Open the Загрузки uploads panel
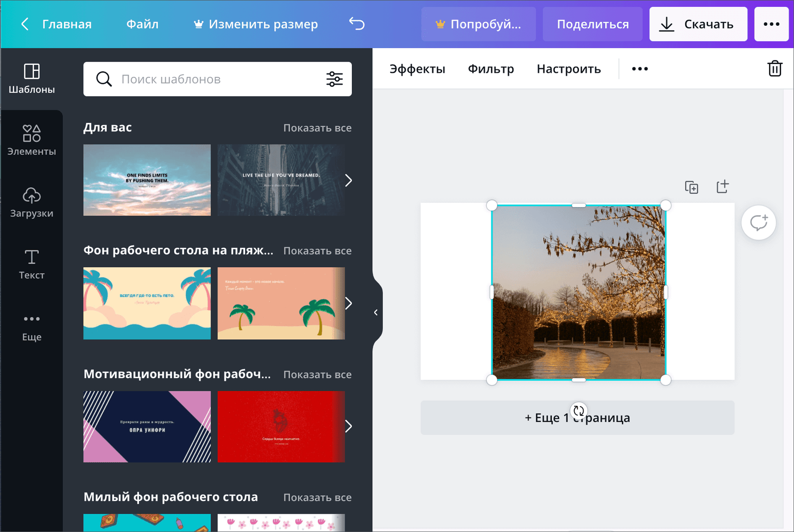This screenshot has width=794, height=532. pyautogui.click(x=32, y=202)
